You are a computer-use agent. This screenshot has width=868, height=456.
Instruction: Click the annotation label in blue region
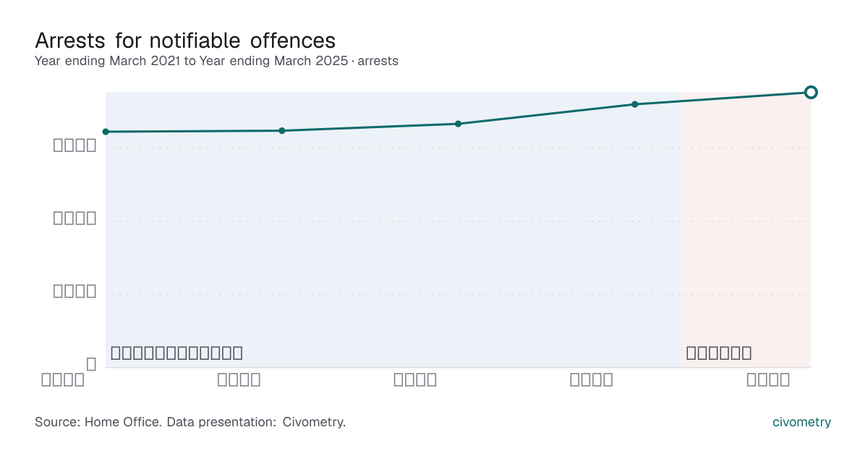point(176,353)
